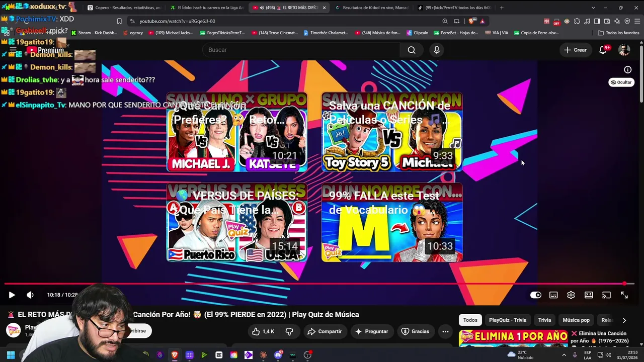Viewport: 644px width, 362px height.
Task: Mute the video with the volume icon
Action: click(x=30, y=295)
